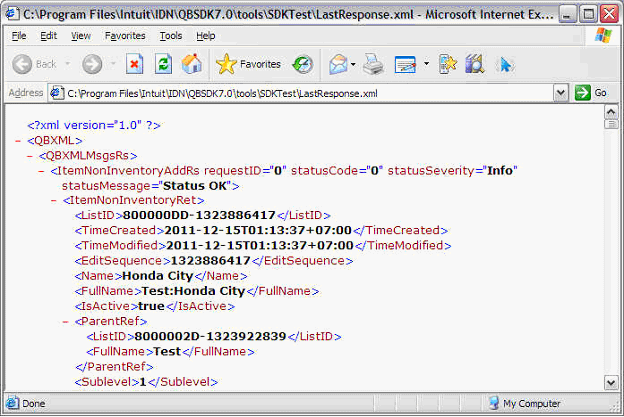The height and width of the screenshot is (417, 624).
Task: Open the Favorites menu
Action: (x=125, y=36)
